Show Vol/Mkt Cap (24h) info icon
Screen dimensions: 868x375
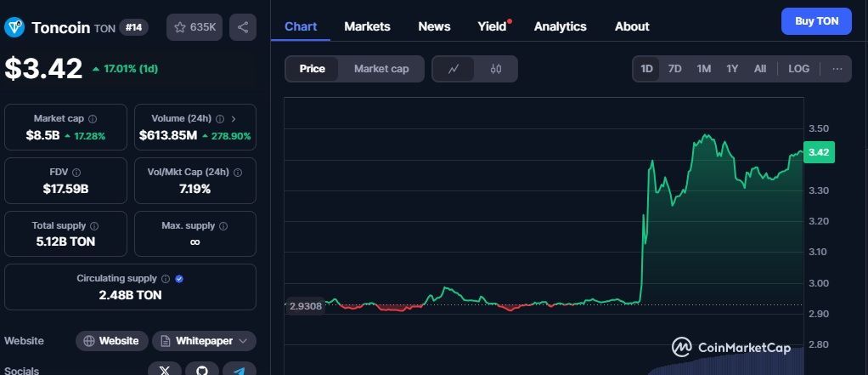238,173
